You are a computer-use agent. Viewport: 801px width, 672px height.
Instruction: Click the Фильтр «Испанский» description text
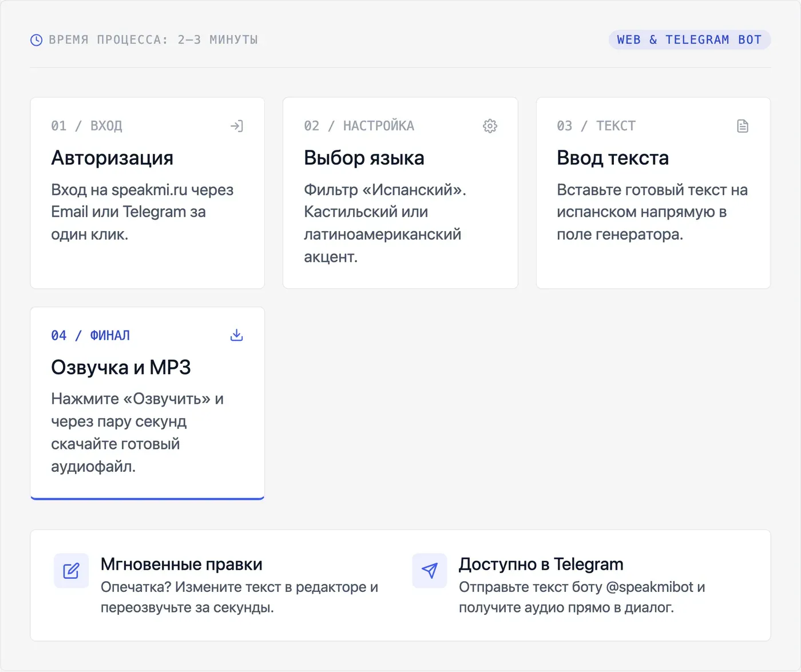pos(385,223)
